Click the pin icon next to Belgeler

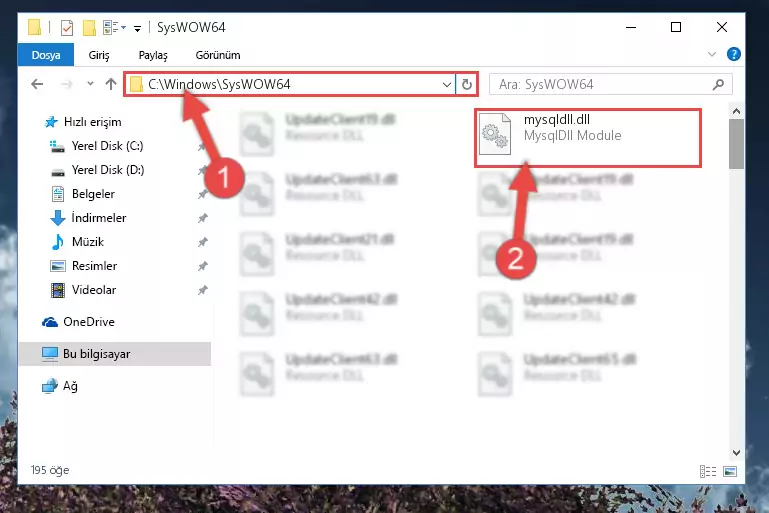click(x=203, y=194)
